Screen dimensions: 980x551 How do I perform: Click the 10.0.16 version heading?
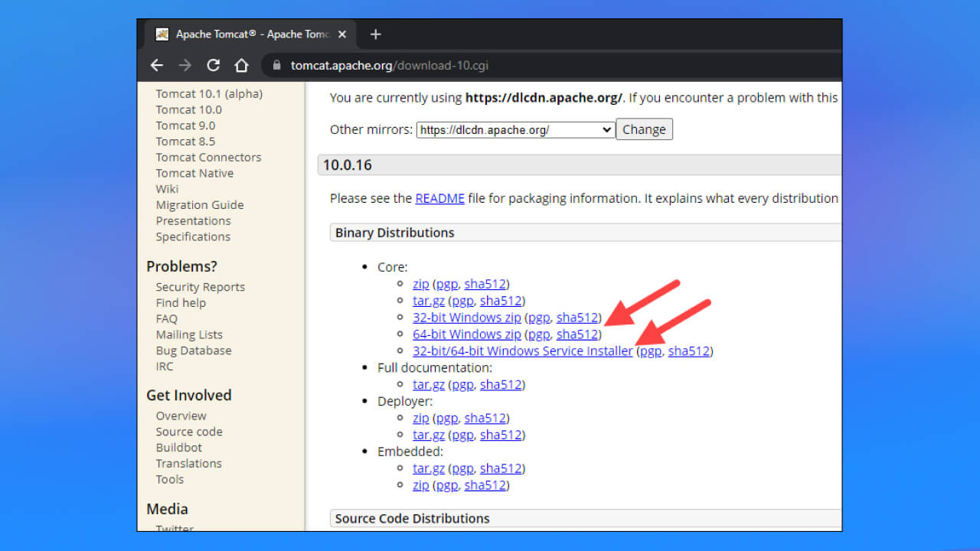pyautogui.click(x=580, y=165)
